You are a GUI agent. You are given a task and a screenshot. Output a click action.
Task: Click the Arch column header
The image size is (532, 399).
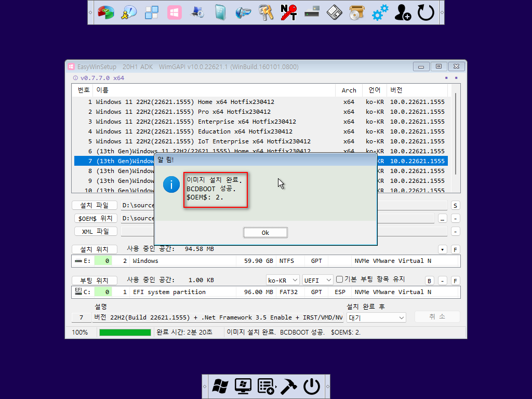pos(349,90)
